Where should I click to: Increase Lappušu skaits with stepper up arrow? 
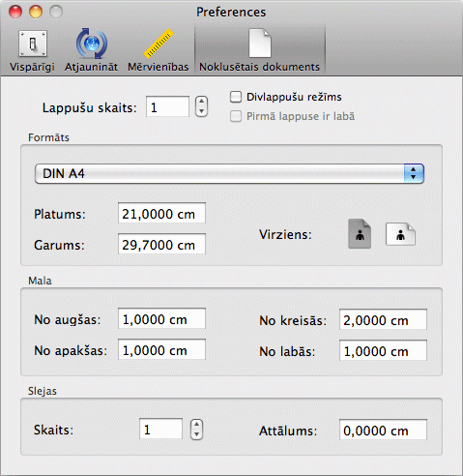coord(201,102)
